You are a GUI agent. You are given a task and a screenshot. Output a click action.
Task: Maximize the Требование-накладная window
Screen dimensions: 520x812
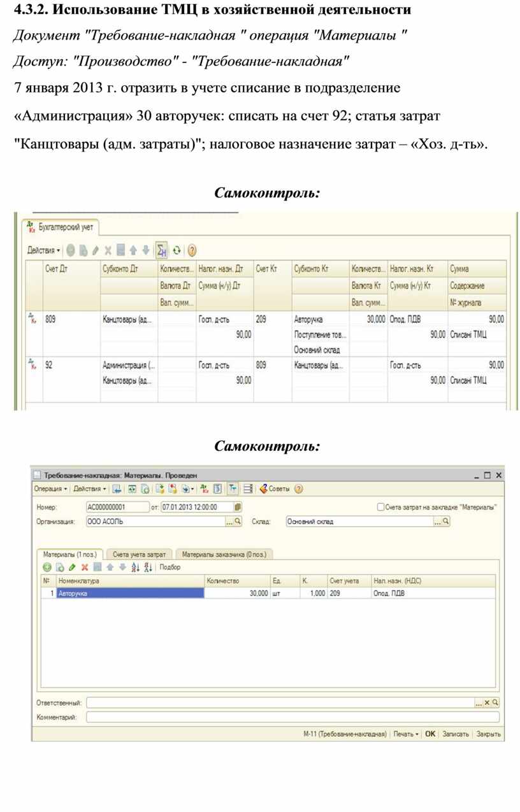(x=487, y=475)
